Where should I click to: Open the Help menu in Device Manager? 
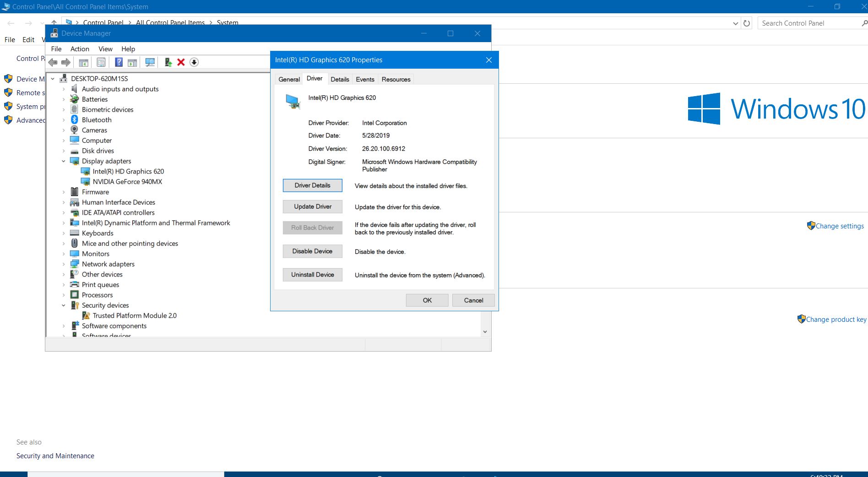coord(128,49)
